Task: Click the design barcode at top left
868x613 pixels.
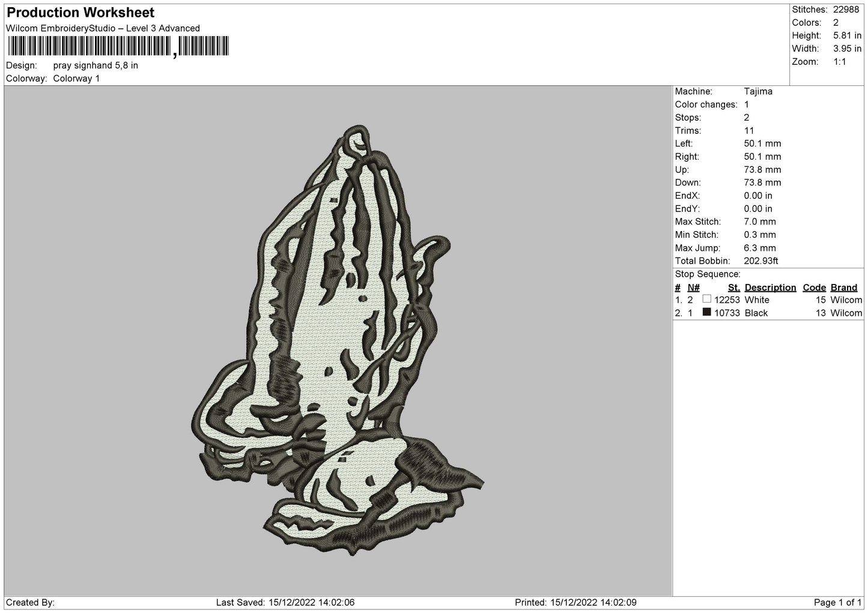Action: tap(118, 47)
